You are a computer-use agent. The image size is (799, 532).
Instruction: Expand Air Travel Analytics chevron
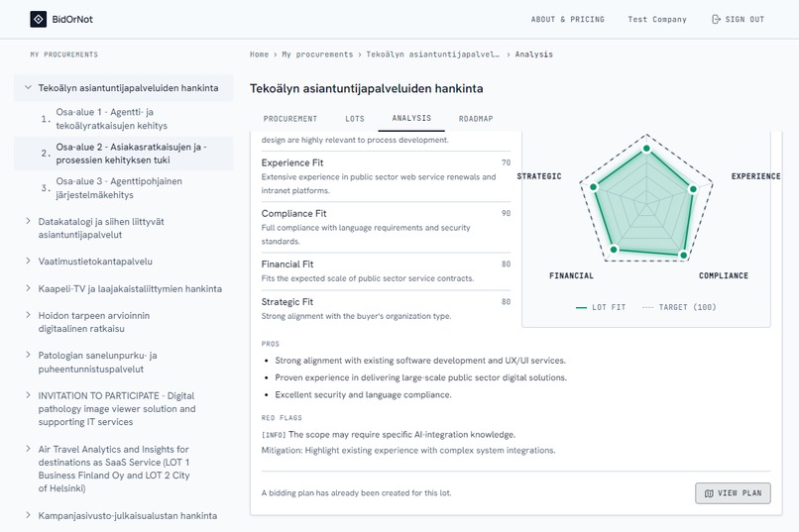click(x=28, y=449)
